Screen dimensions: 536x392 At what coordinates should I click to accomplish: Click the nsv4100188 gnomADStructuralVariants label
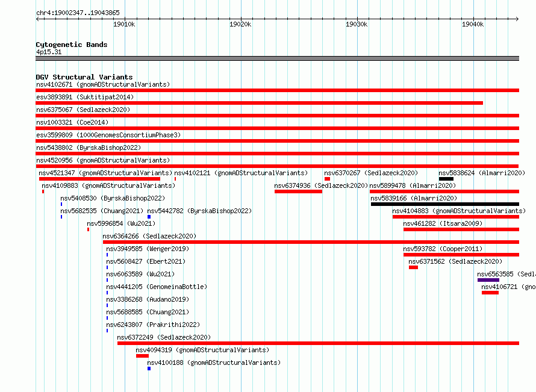point(214,362)
